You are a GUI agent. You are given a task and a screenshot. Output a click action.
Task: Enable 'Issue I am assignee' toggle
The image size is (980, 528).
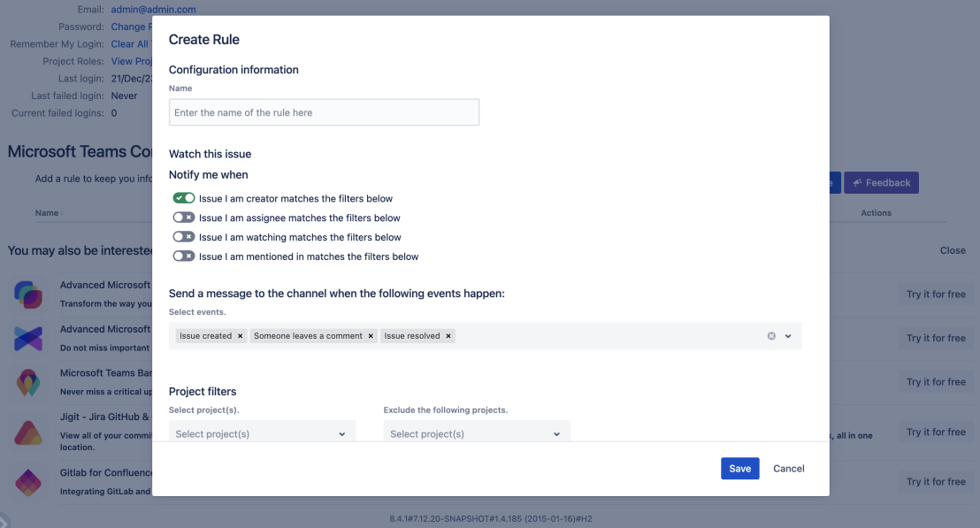184,218
